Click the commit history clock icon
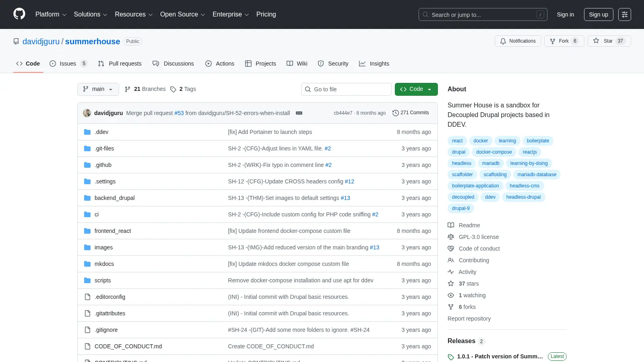Viewport: 644px width, 362px height. (396, 113)
